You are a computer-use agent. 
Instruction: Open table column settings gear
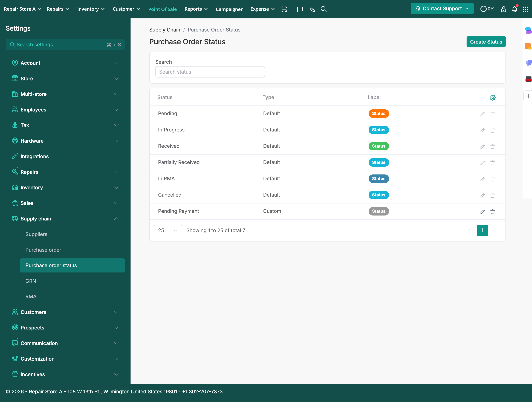pyautogui.click(x=493, y=97)
